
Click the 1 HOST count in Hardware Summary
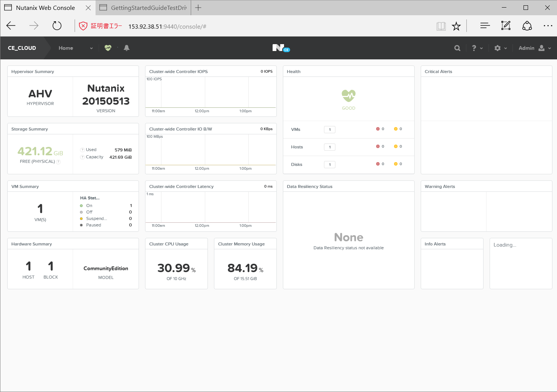[x=29, y=266]
